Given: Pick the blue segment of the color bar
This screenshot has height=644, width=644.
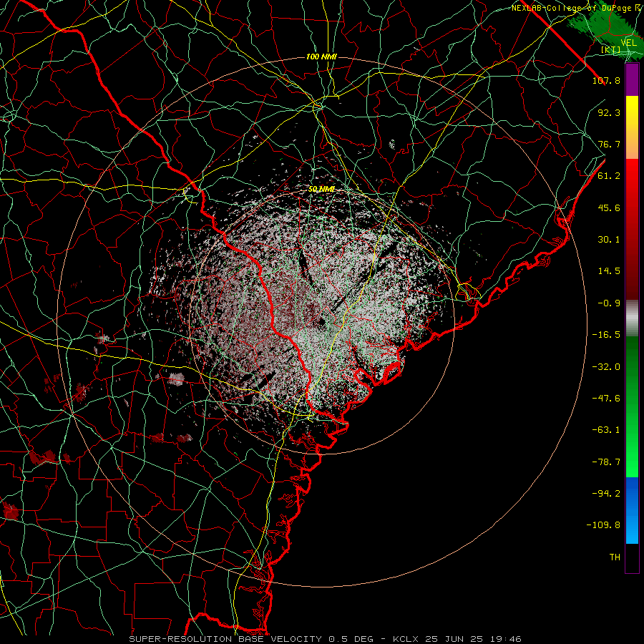Looking at the screenshot, I should point(632,510).
